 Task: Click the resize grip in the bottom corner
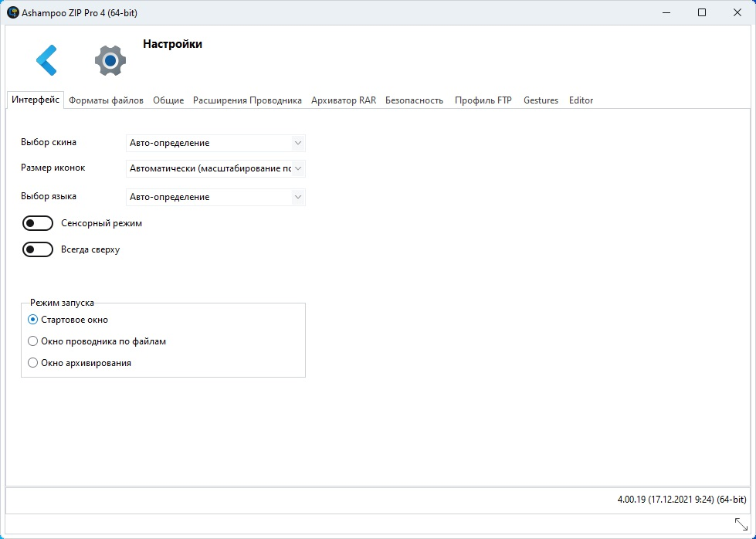(741, 524)
